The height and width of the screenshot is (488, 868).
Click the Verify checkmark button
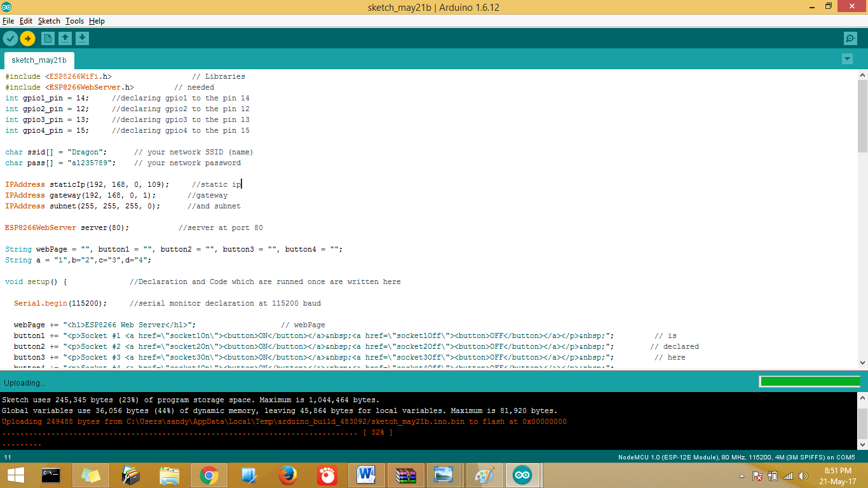[x=10, y=39]
